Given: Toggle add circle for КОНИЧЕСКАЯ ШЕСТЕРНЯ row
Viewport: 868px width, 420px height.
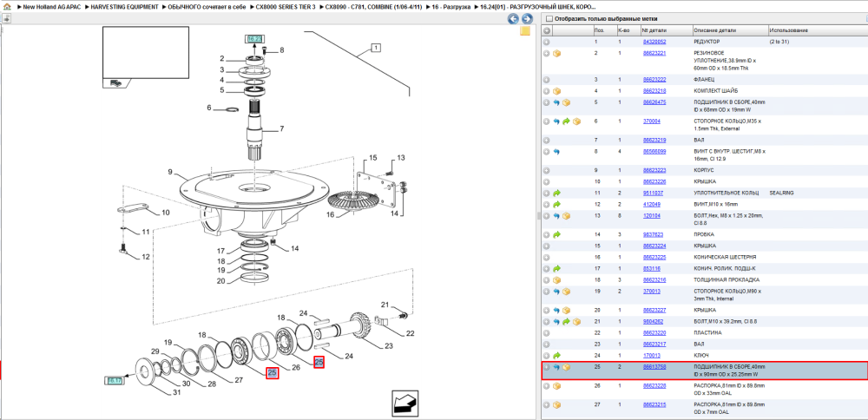Looking at the screenshot, I should click(x=546, y=258).
